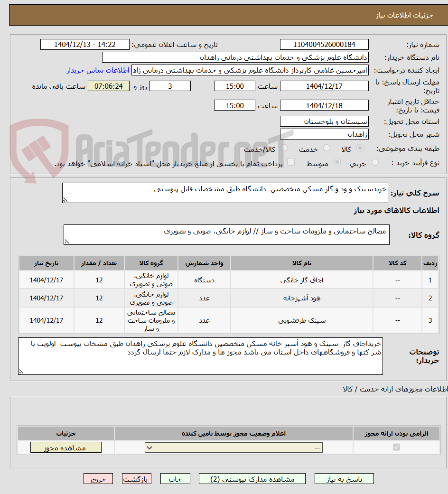Image resolution: width=448 pixels, height=494 pixels.
Task: Click the 'تعداد / مقدار' column header
Action: [99, 263]
